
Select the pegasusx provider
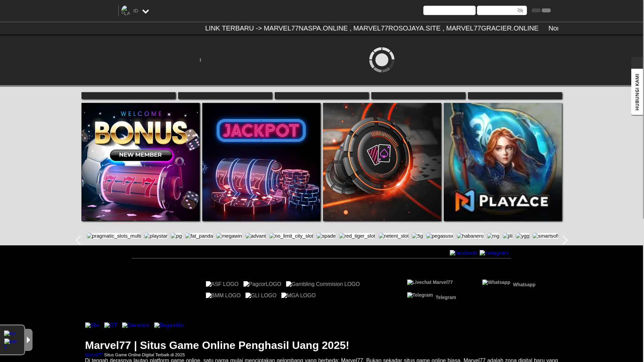click(x=440, y=236)
